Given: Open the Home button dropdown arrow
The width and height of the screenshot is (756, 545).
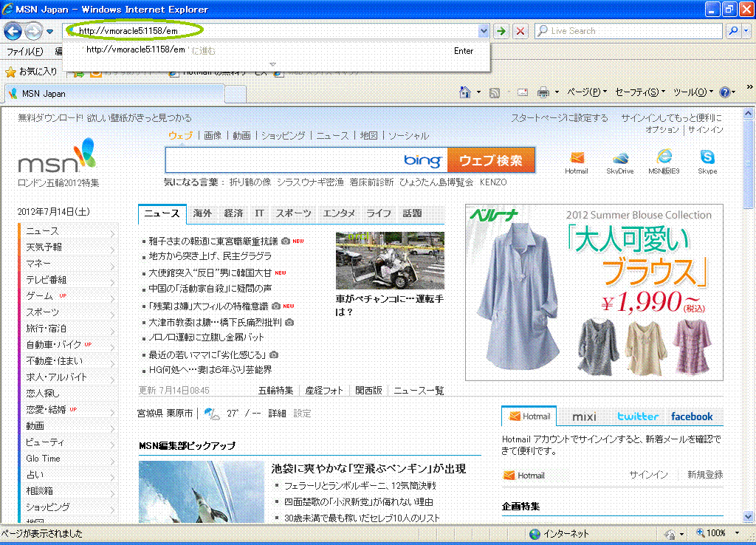Looking at the screenshot, I should click(478, 92).
